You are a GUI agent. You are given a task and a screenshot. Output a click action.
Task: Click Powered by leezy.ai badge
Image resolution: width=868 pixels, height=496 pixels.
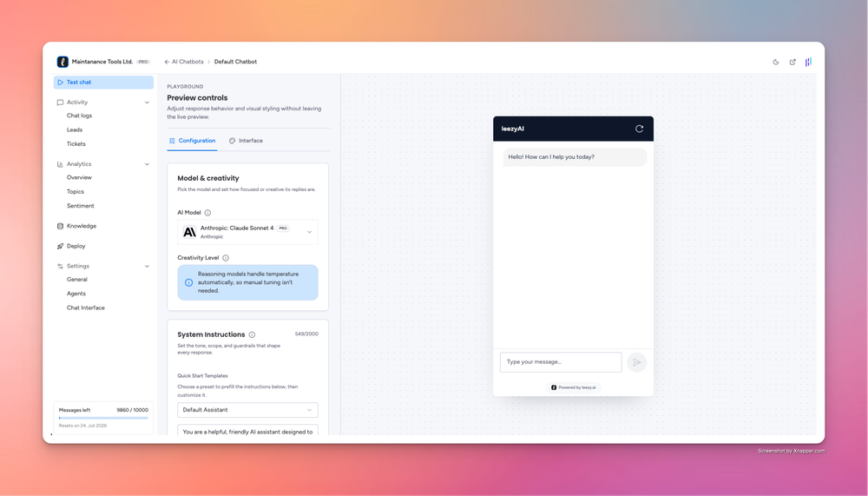574,388
